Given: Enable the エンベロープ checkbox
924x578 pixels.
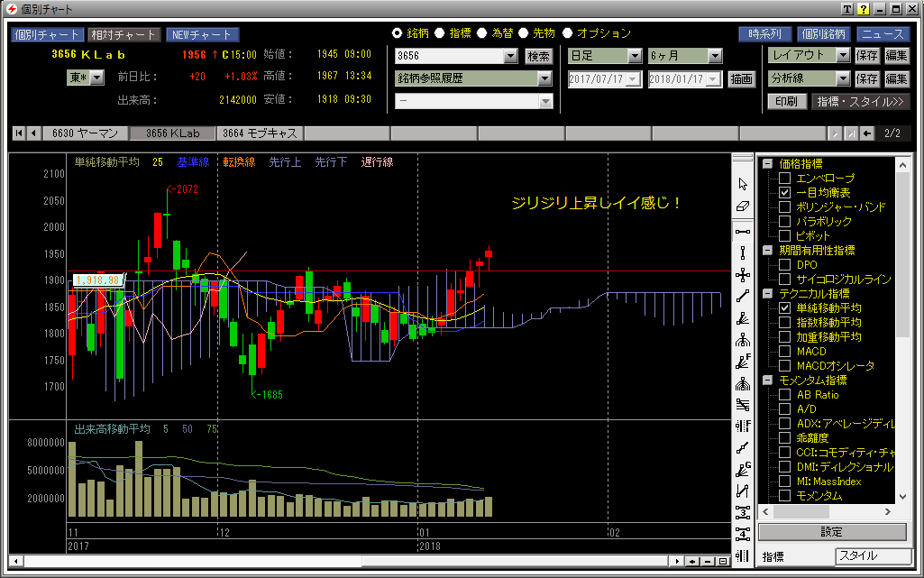Looking at the screenshot, I should 784,178.
